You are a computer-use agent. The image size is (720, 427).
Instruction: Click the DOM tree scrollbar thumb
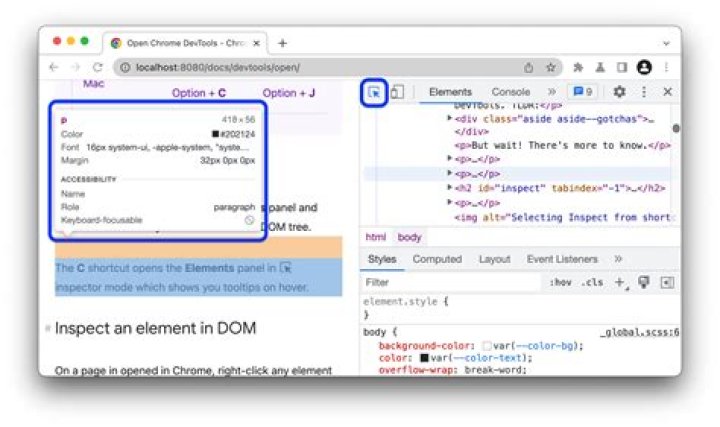click(676, 129)
